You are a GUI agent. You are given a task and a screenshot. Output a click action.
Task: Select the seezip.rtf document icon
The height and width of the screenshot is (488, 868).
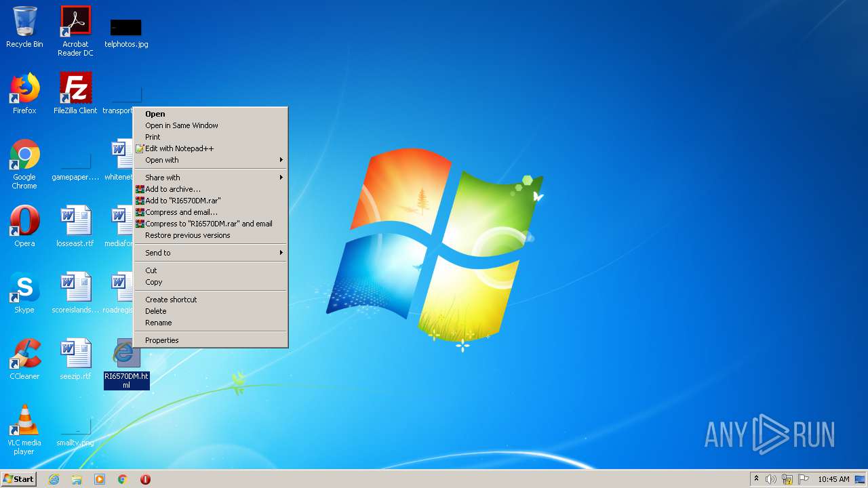(x=75, y=359)
